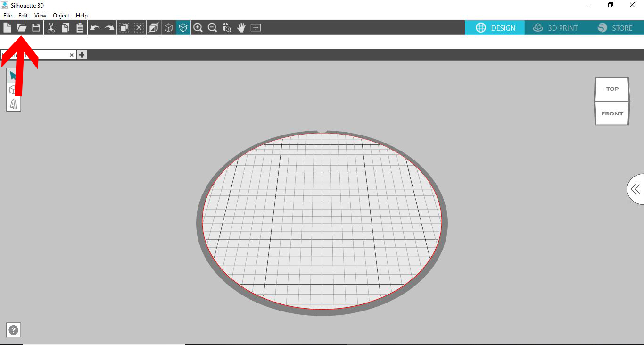Zoom out with the magnifier minus icon
Viewport: 644px width, 345px height.
(213, 28)
